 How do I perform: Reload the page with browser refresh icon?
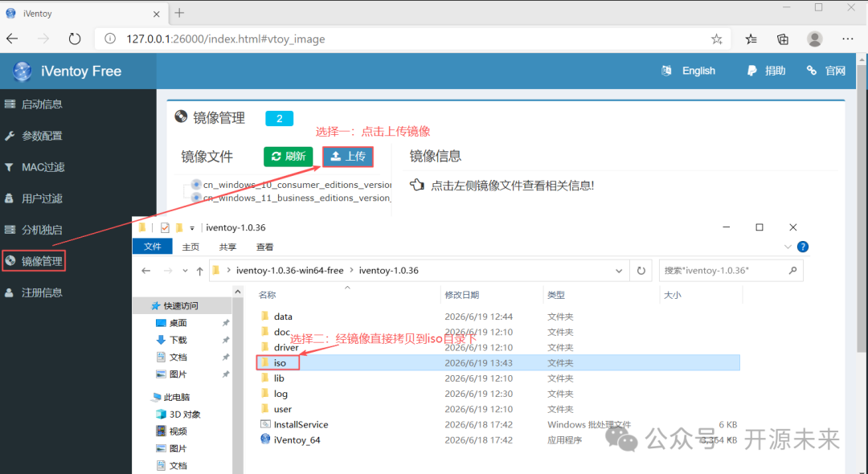[74, 39]
